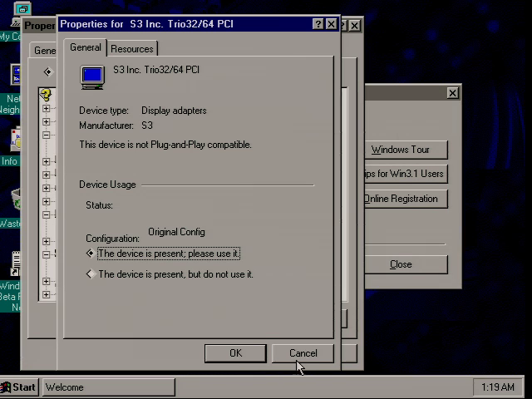Image resolution: width=532 pixels, height=399 pixels.
Task: Click the Online Registration button
Action: click(x=406, y=199)
